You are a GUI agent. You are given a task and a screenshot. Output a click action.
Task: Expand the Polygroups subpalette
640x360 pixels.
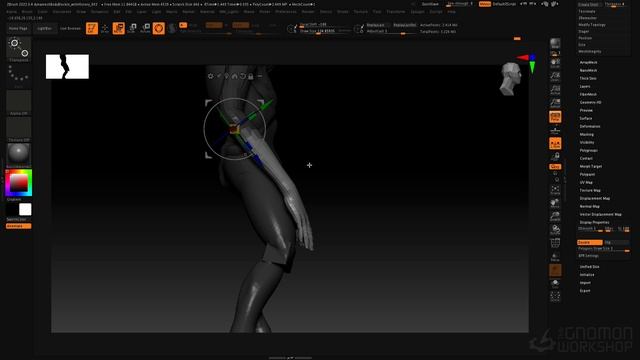(589, 151)
